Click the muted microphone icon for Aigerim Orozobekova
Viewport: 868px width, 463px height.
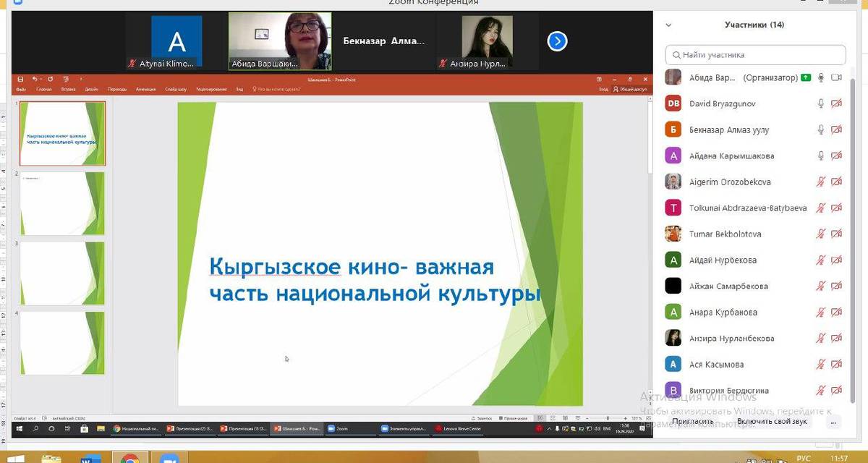pos(821,182)
